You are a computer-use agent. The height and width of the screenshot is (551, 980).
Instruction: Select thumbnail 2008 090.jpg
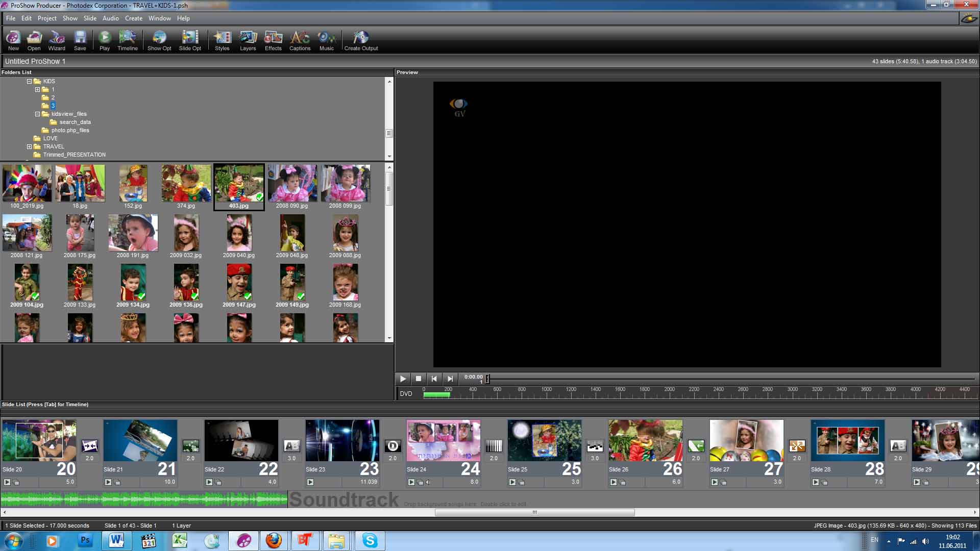[x=292, y=186]
